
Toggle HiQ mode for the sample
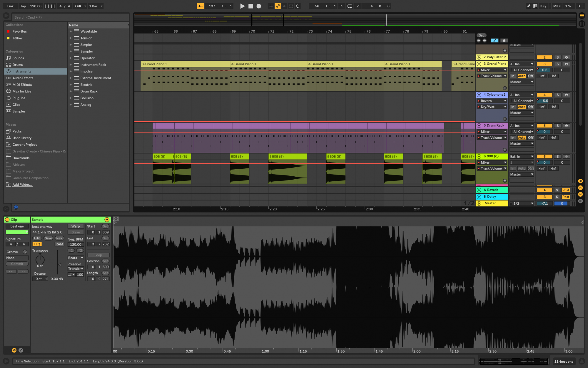coord(37,244)
